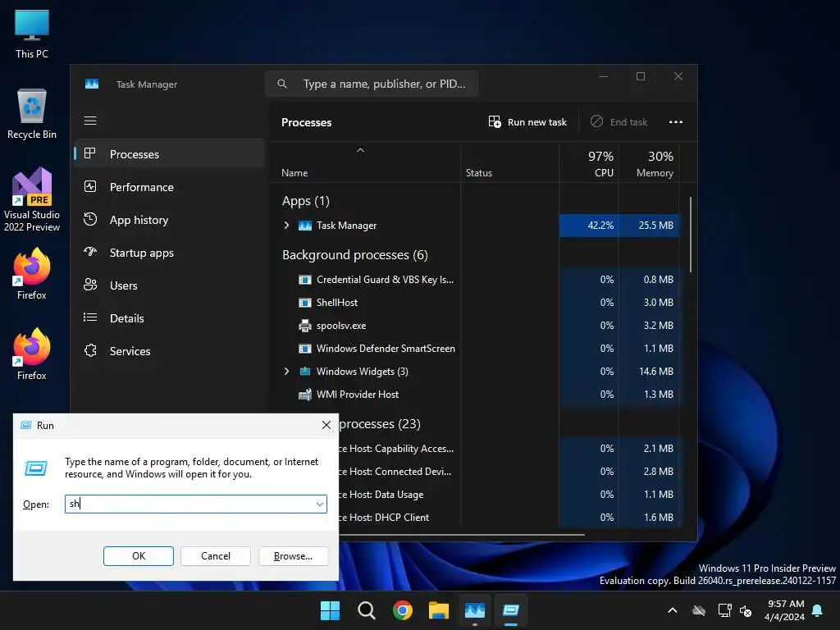Viewport: 840px width, 630px height.
Task: Select the Host: Data Usage process row
Action: click(509, 495)
